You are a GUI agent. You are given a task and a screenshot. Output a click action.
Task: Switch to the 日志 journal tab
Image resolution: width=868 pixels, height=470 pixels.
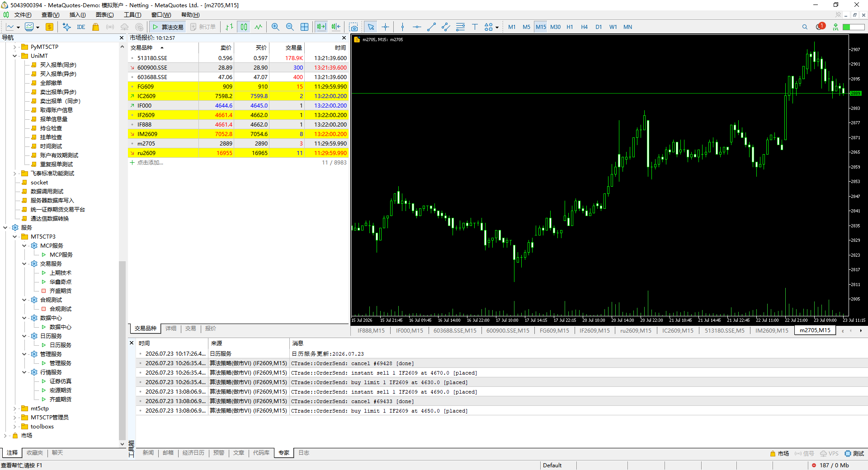(303, 453)
